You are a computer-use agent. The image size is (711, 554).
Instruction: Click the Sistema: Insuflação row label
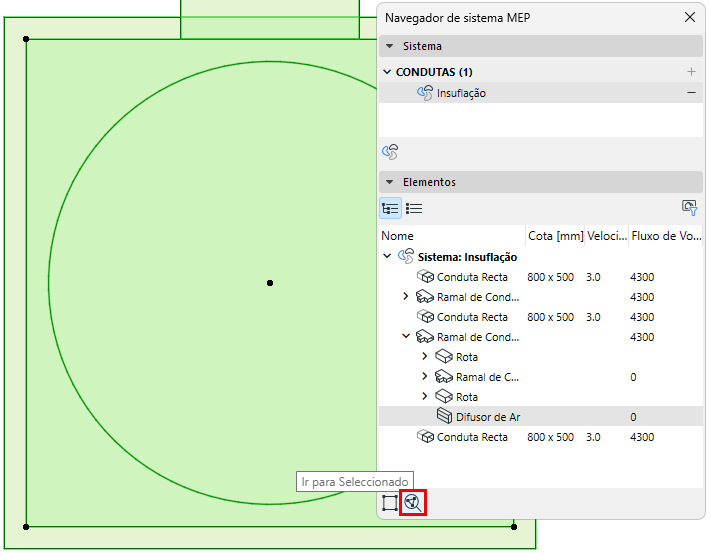467,257
